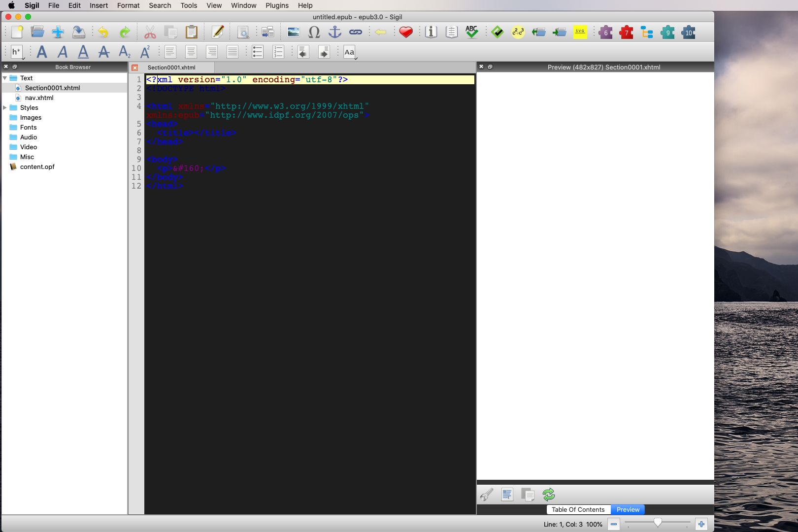The width and height of the screenshot is (798, 532).
Task: Click the red puzzle piece plugin 7
Action: [627, 33]
